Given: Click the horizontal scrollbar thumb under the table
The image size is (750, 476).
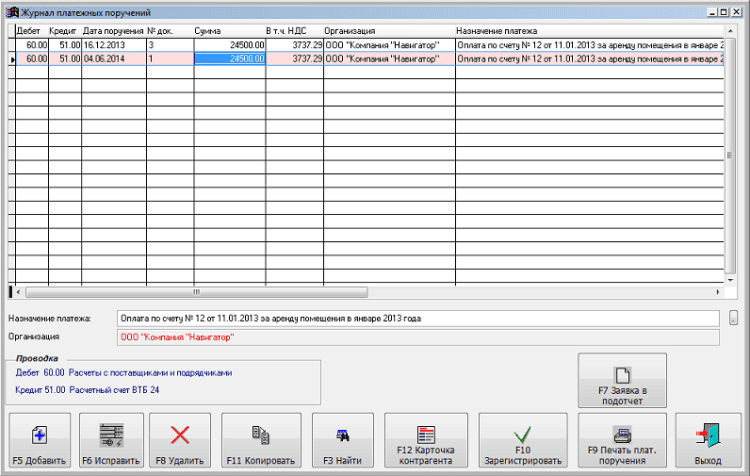Looking at the screenshot, I should point(196,292).
